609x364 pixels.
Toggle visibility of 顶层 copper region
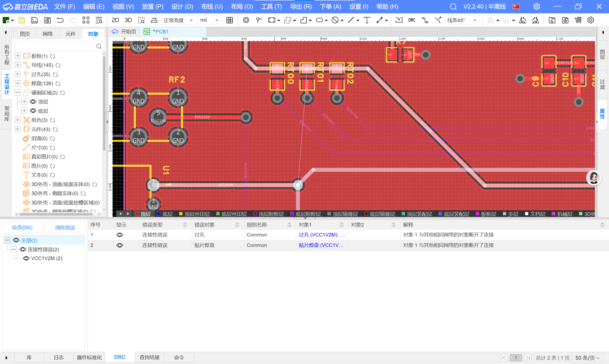click(33, 102)
